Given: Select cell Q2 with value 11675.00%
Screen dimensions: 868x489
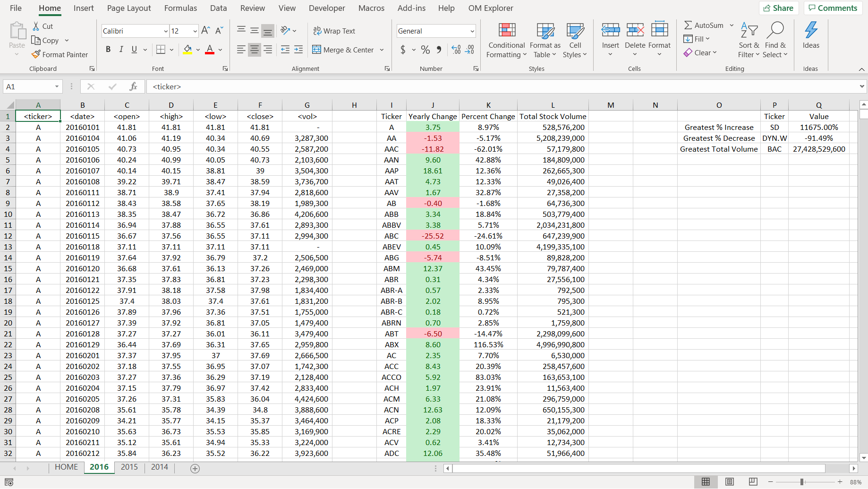Looking at the screenshot, I should click(x=819, y=128).
